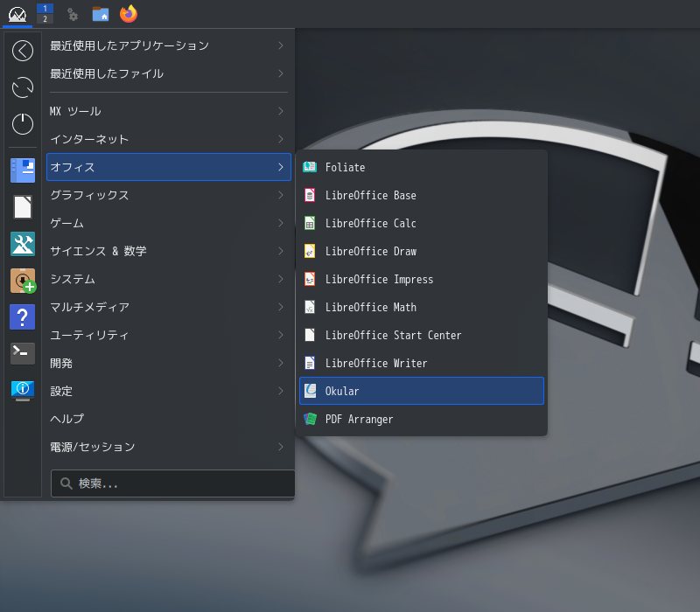Image resolution: width=700 pixels, height=612 pixels.
Task: Expand the ユーティリティ submenu arrow
Action: pyautogui.click(x=280, y=335)
